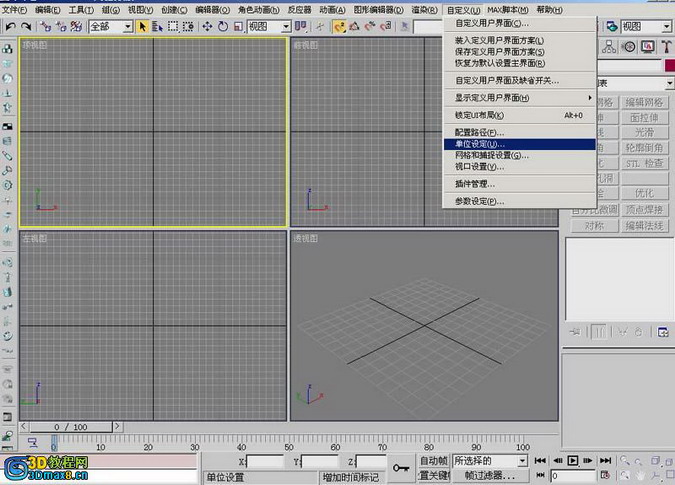
Task: Open the 视图 reference coordinate dropdown
Action: point(269,27)
